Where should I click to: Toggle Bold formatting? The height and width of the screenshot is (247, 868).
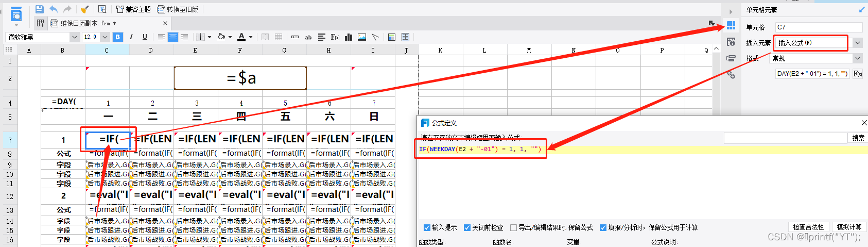[118, 37]
